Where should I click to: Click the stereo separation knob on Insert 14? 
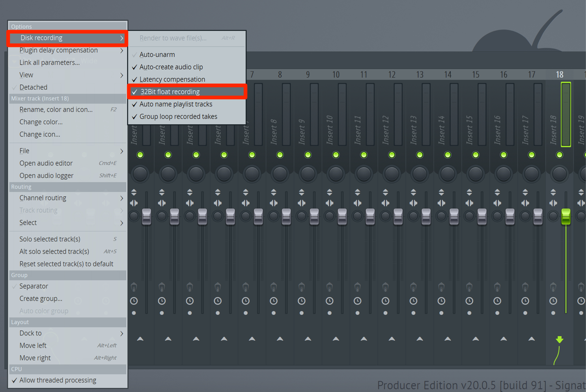click(441, 216)
